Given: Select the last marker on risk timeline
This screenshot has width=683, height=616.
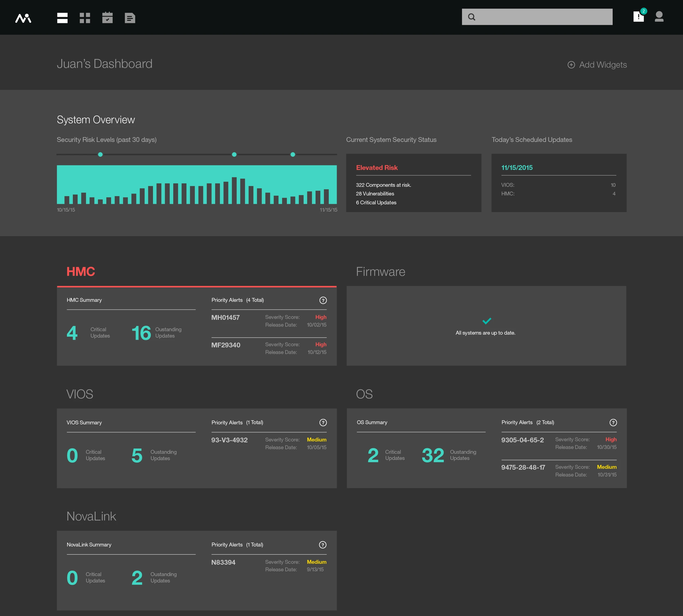Looking at the screenshot, I should pyautogui.click(x=293, y=154).
